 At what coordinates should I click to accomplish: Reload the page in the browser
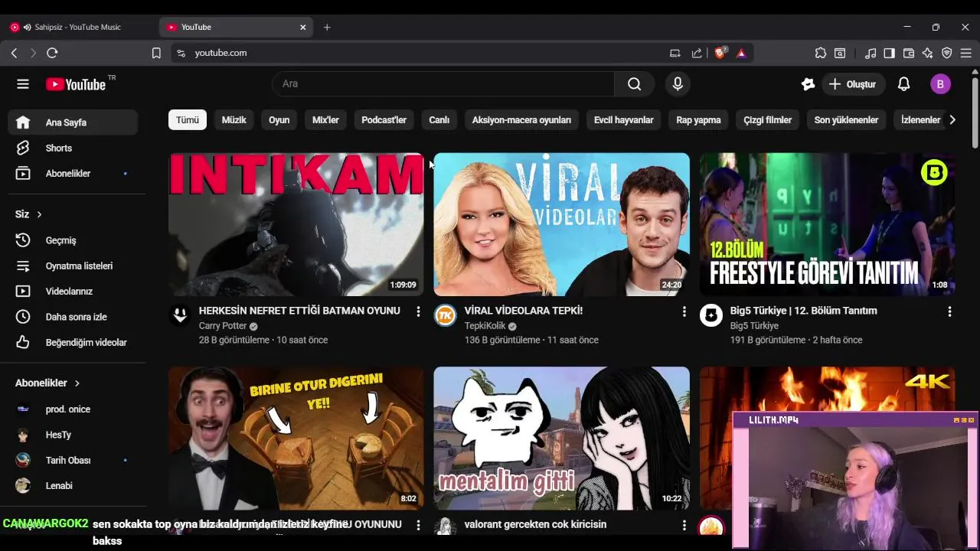(52, 53)
